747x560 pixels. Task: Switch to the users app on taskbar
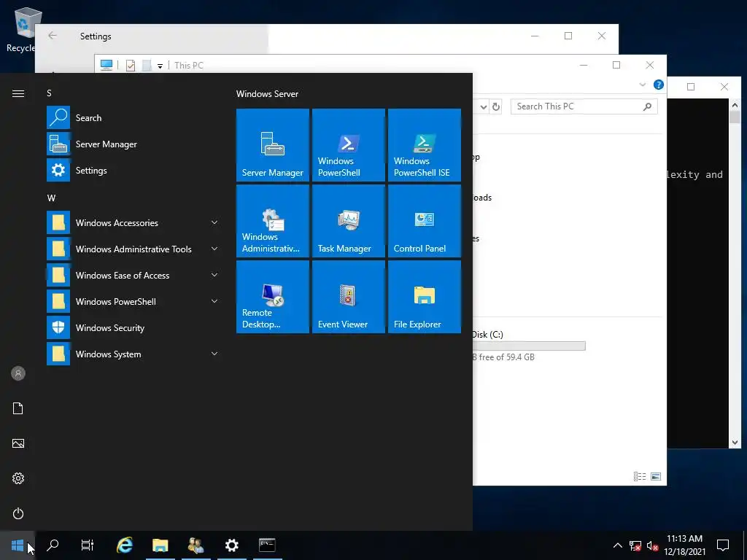(196, 545)
